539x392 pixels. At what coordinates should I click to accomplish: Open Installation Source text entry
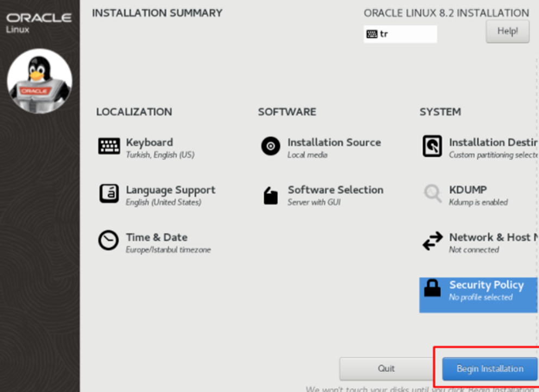334,143
